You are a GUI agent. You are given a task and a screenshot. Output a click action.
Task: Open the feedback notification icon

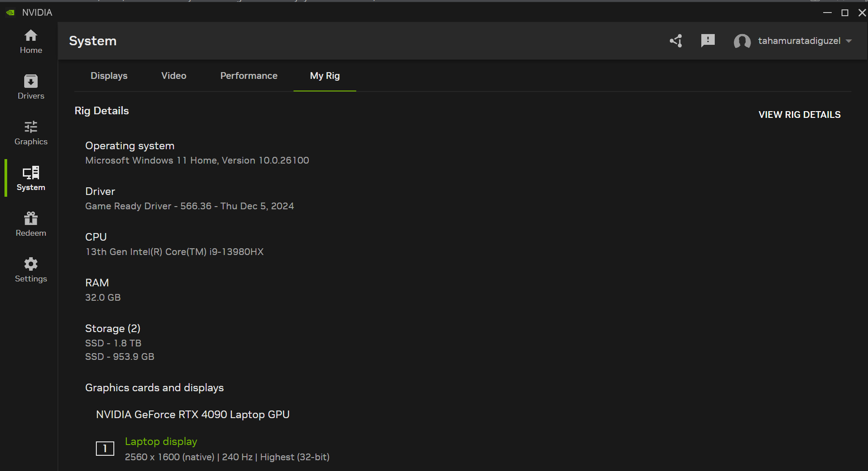(708, 41)
